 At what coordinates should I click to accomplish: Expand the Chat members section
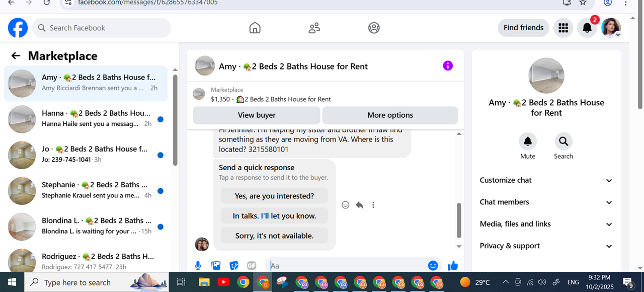[546, 202]
